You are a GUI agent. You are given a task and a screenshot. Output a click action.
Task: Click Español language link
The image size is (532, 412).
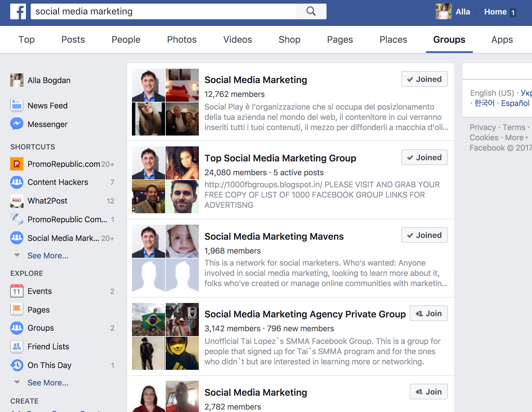515,103
